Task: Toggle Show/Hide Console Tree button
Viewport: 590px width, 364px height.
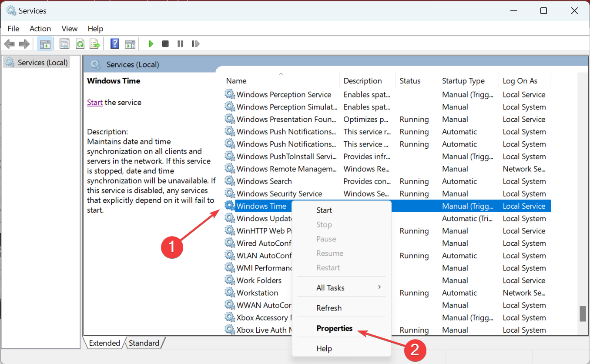Action: (x=45, y=44)
